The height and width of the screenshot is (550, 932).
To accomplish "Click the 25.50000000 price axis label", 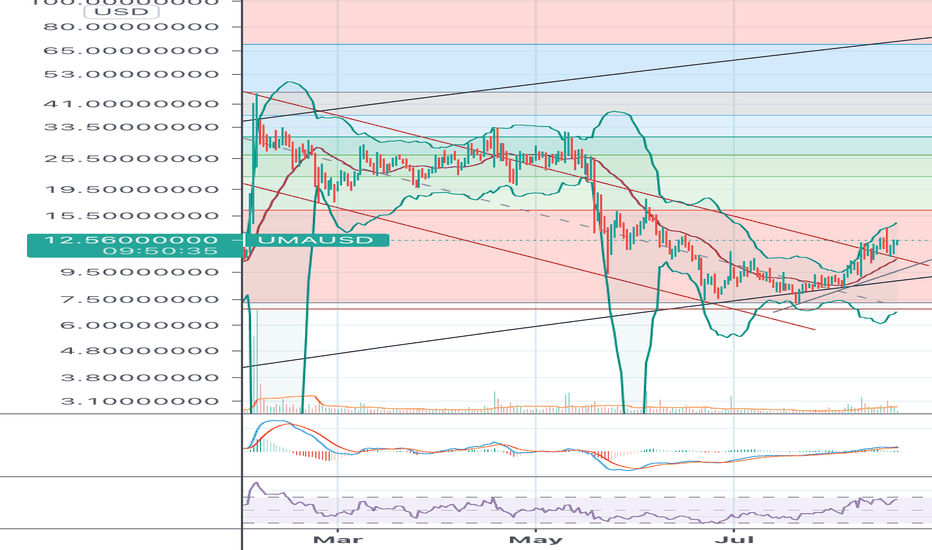I will tap(131, 159).
